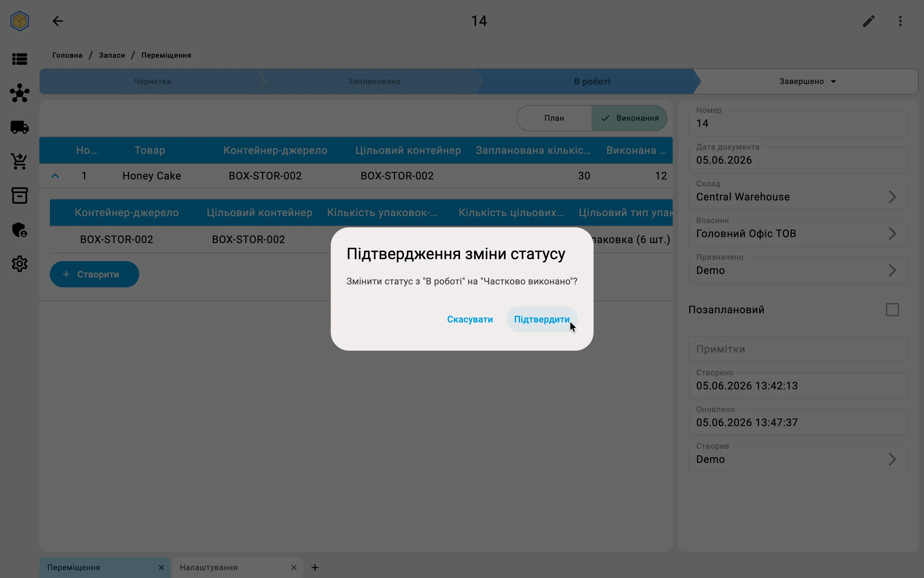The height and width of the screenshot is (578, 924).
Task: Click the pencil edit icon
Action: click(869, 21)
